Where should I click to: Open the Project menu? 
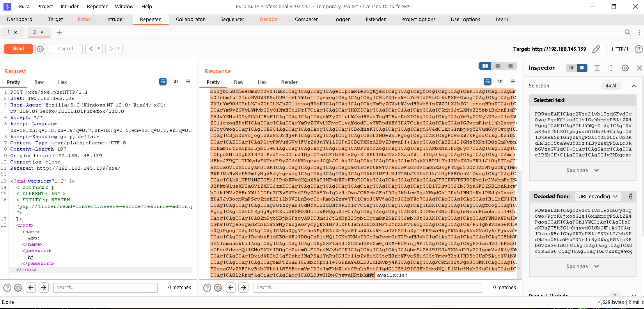click(45, 7)
